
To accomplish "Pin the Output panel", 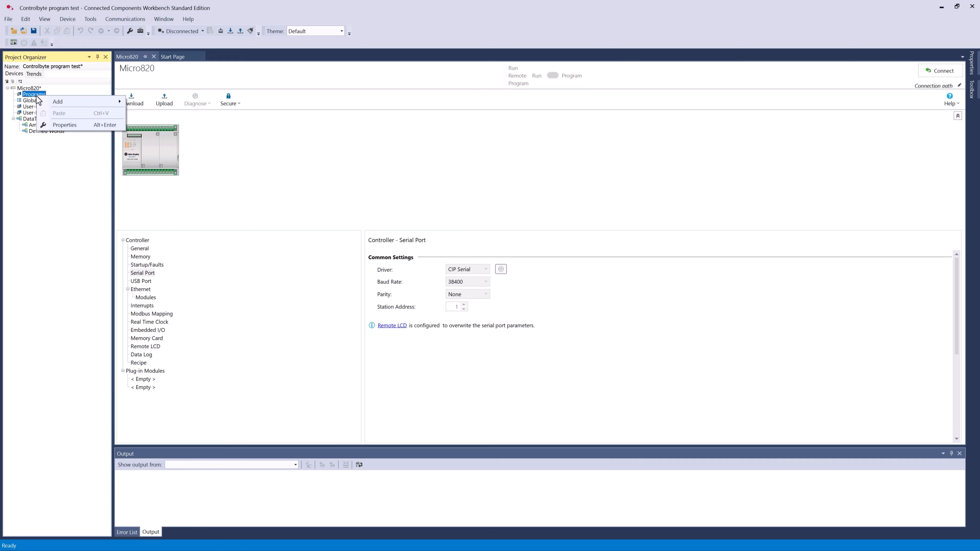I will click(x=951, y=453).
